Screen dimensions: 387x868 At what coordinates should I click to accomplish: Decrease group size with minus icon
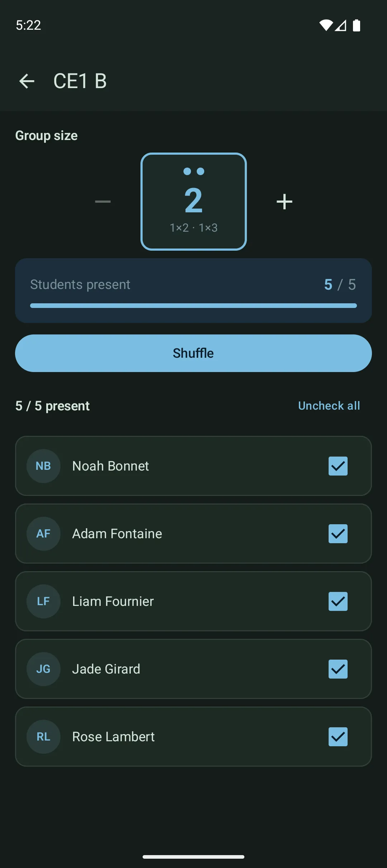coord(103,202)
